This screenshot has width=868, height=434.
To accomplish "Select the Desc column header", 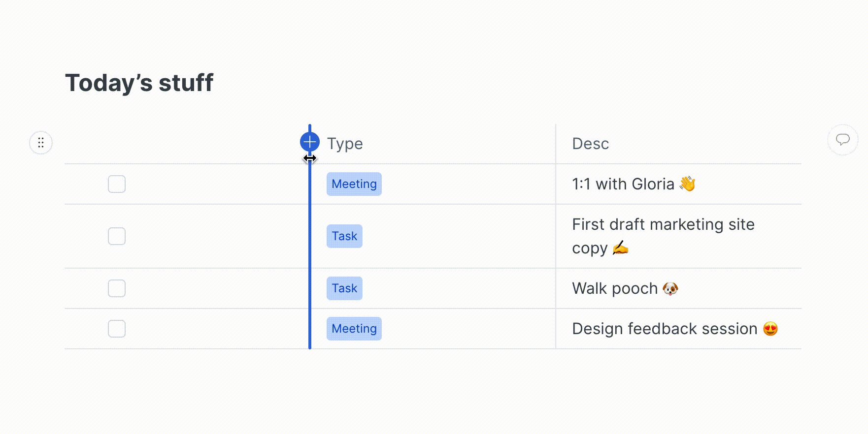I will (590, 144).
